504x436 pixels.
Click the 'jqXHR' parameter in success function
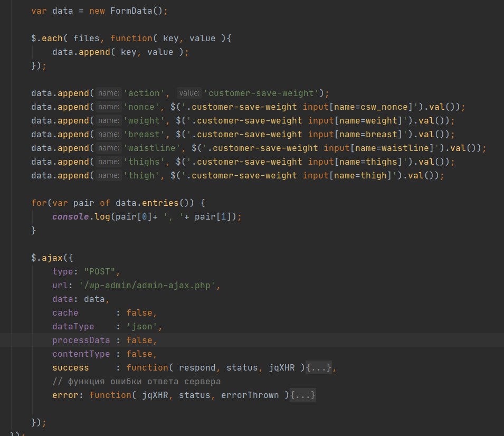pyautogui.click(x=282, y=367)
